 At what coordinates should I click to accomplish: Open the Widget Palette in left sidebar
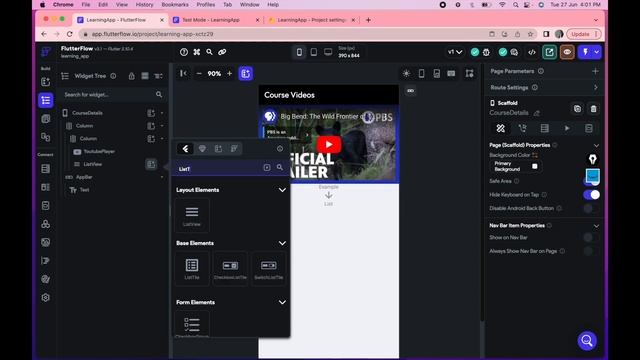(46, 82)
